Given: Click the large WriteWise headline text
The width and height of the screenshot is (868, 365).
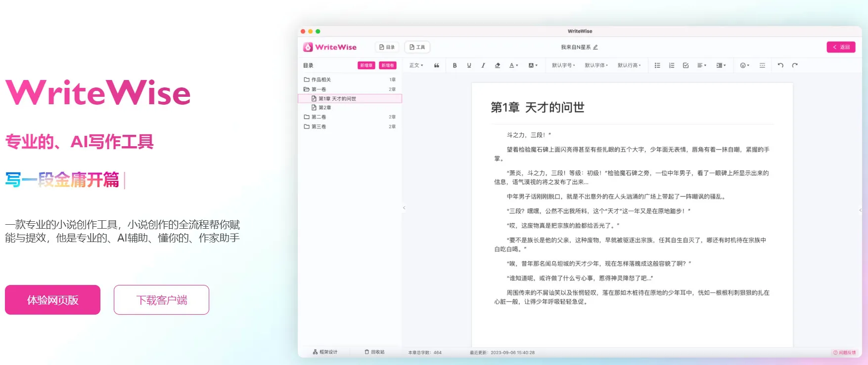Looking at the screenshot, I should 98,93.
